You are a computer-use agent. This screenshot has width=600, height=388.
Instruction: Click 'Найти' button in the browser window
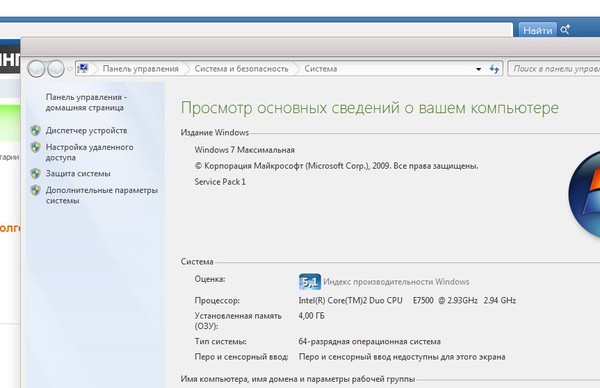click(x=538, y=30)
